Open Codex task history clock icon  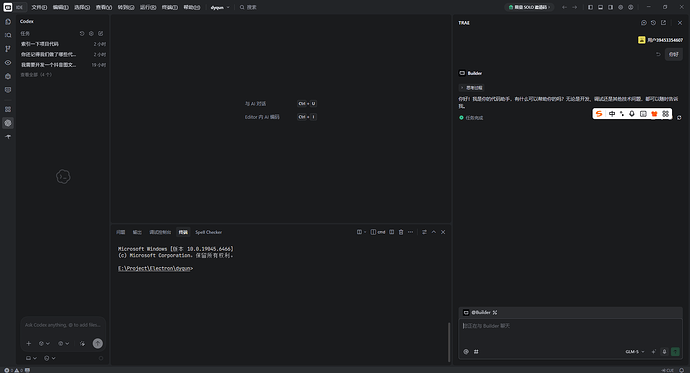pyautogui.click(x=82, y=33)
